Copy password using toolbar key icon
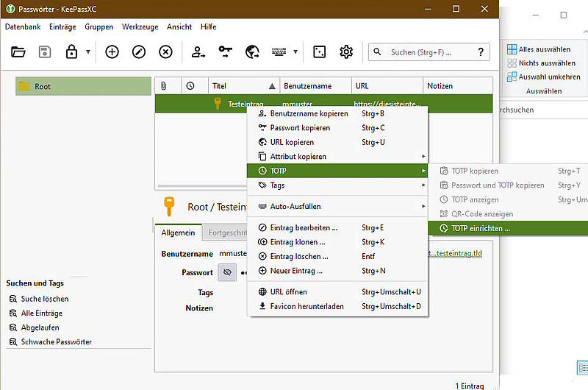The height and width of the screenshot is (390, 588). [x=226, y=52]
